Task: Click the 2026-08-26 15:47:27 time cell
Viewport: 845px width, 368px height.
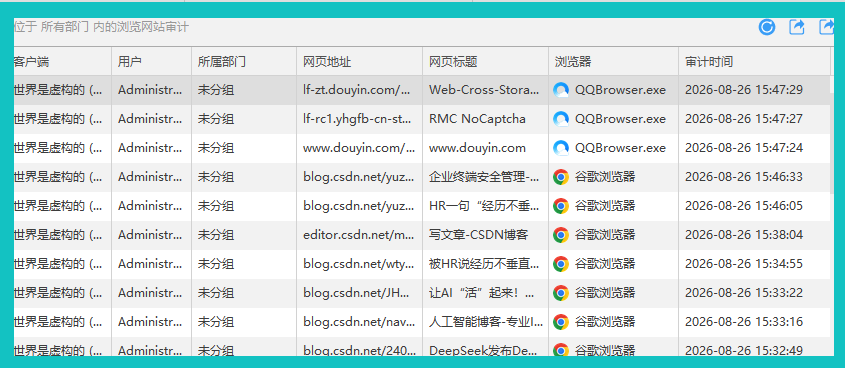Action: click(x=754, y=119)
